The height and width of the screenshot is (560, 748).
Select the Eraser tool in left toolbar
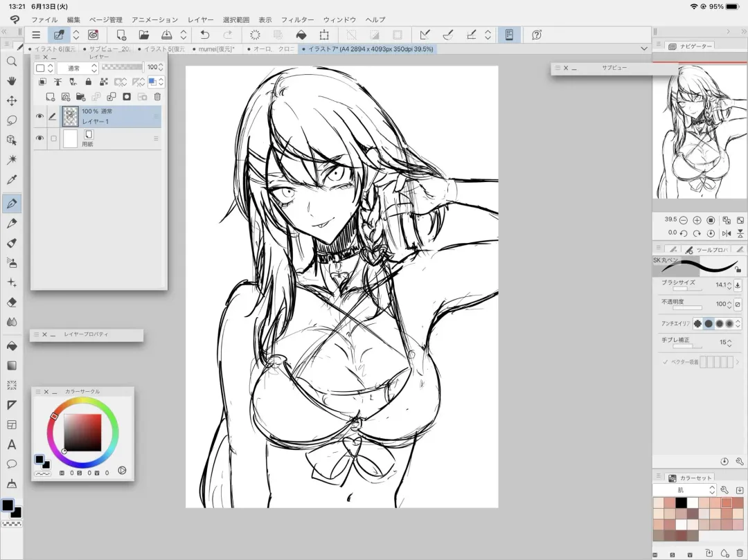tap(12, 302)
